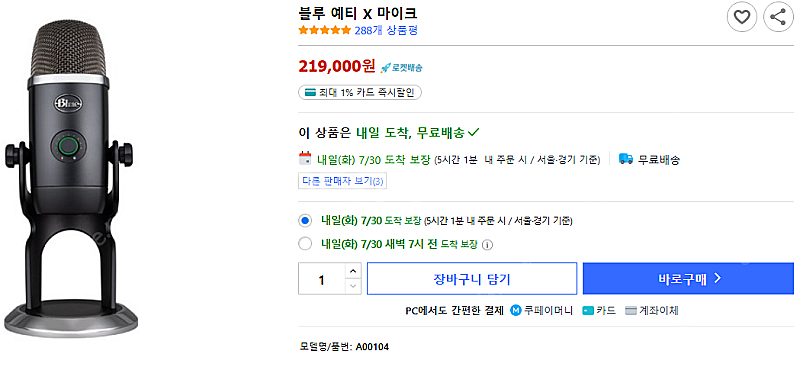Viewport: 800px width, 367px height.
Task: Click the info icon beside dawn delivery
Action: pos(487,244)
